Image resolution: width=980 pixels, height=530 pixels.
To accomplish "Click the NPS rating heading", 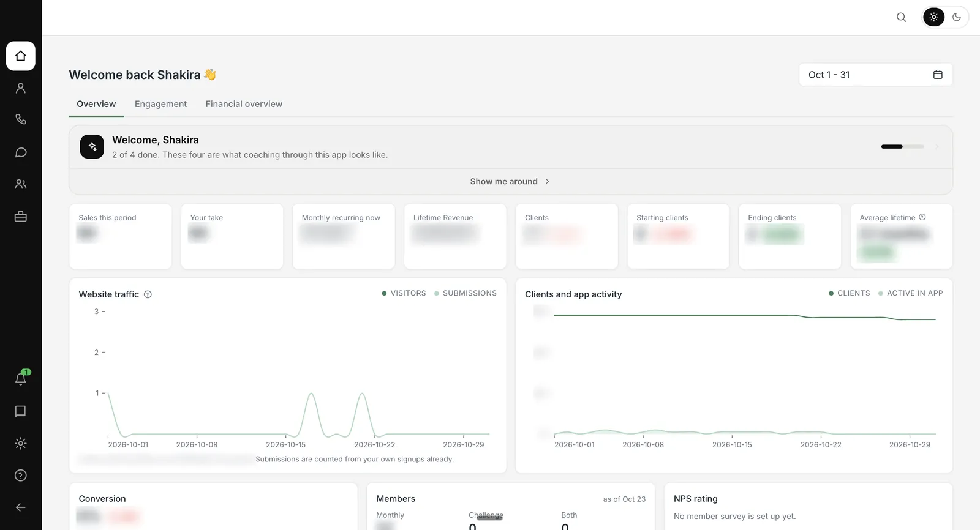I will [x=695, y=499].
